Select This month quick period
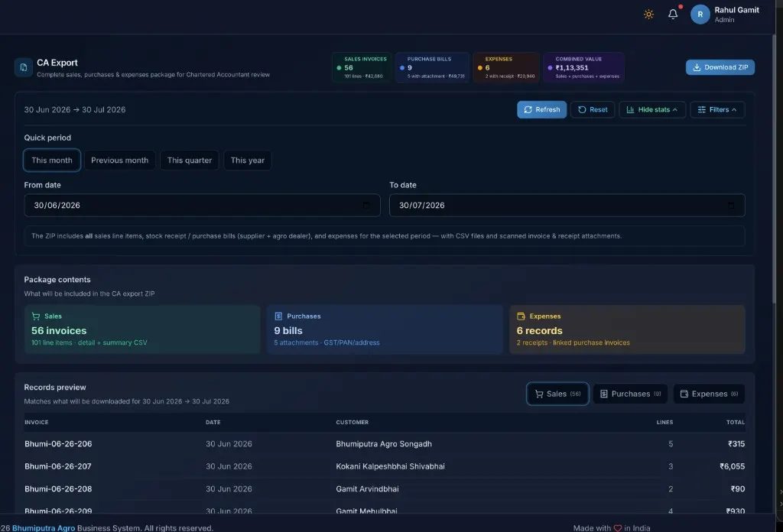The image size is (783, 532). (x=52, y=161)
